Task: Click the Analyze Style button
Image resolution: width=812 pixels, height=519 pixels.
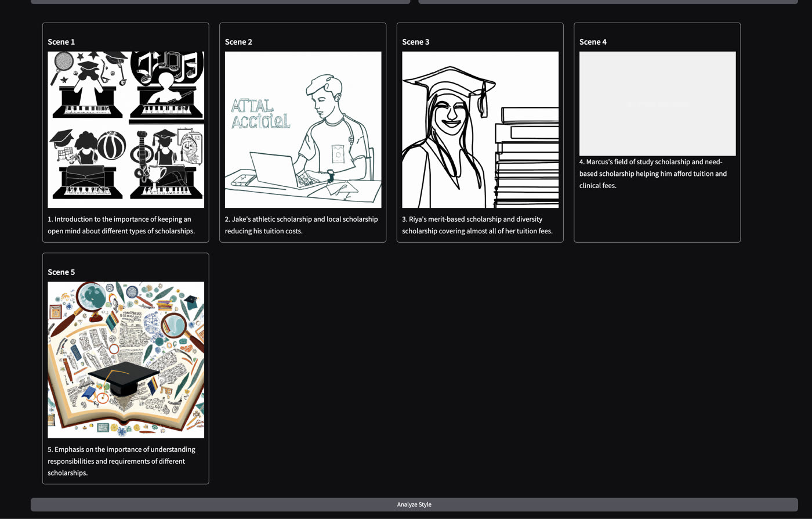Action: point(414,504)
